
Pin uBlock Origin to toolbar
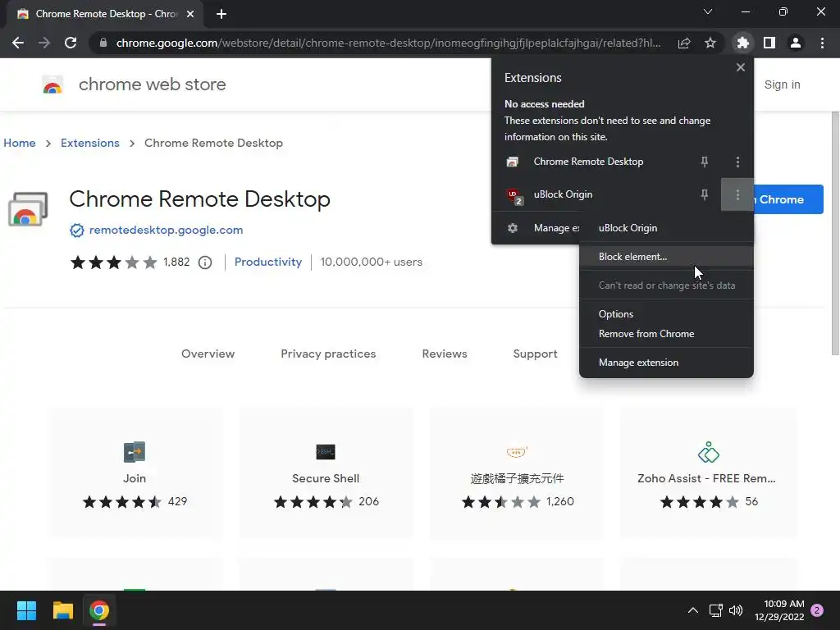tap(705, 194)
